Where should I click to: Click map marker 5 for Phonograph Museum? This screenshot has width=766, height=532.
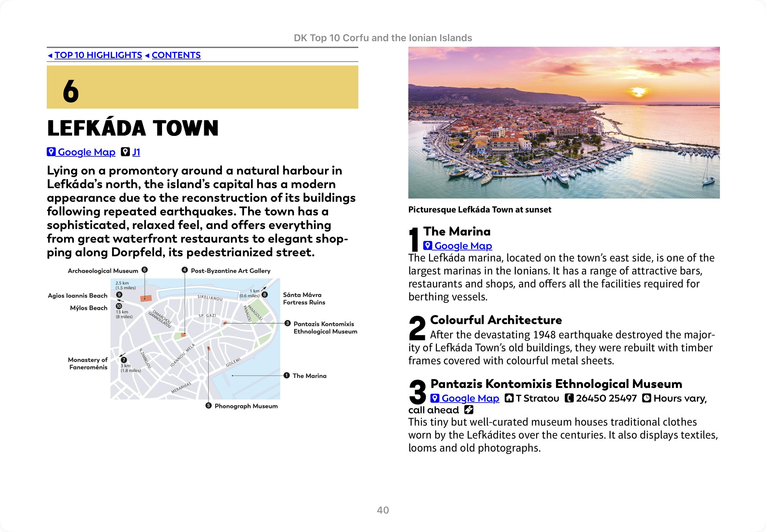click(x=208, y=406)
